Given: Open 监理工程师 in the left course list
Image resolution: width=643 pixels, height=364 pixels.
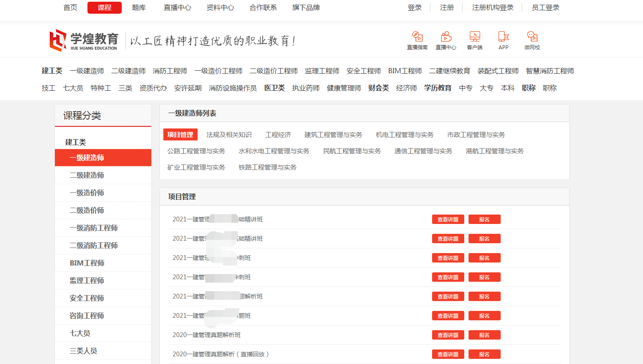Looking at the screenshot, I should tap(87, 280).
